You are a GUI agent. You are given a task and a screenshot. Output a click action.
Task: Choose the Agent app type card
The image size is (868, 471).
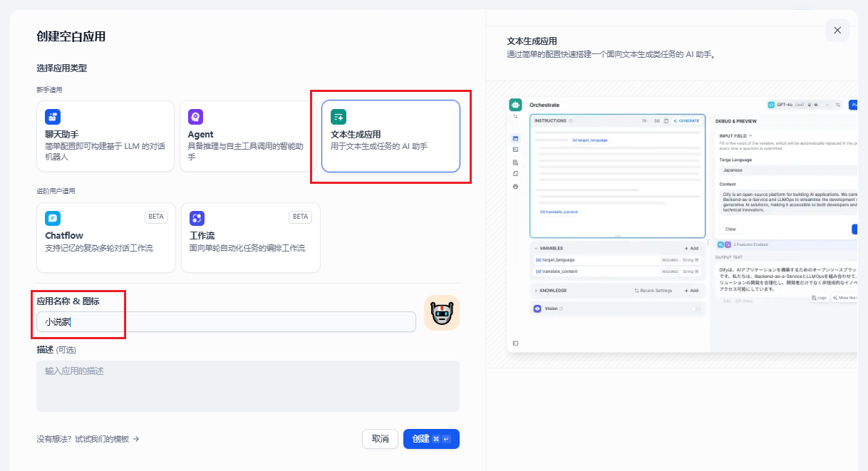248,136
